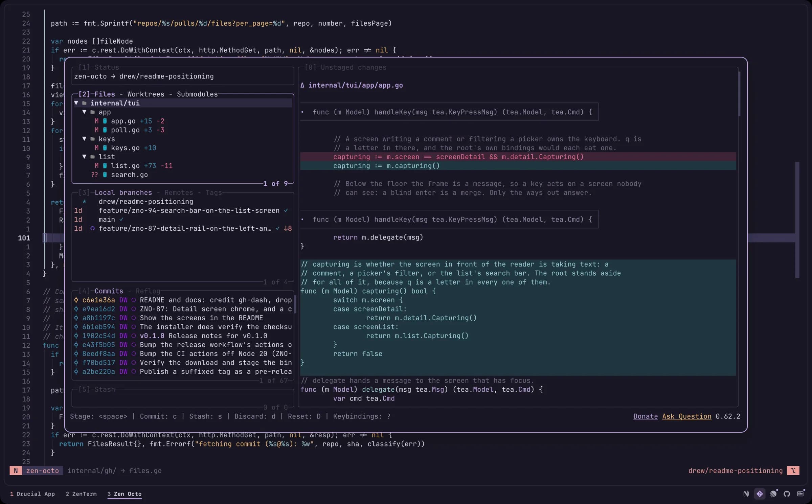Click the Go file icon of keys.go

coord(105,148)
